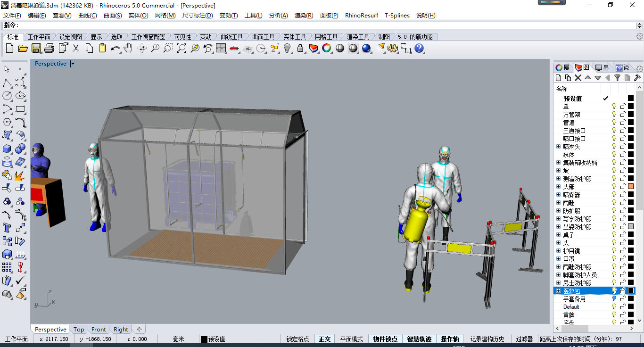This screenshot has width=644, height=347.
Task: Toggle visibility bulb of 泵体 layer
Action: (x=614, y=155)
